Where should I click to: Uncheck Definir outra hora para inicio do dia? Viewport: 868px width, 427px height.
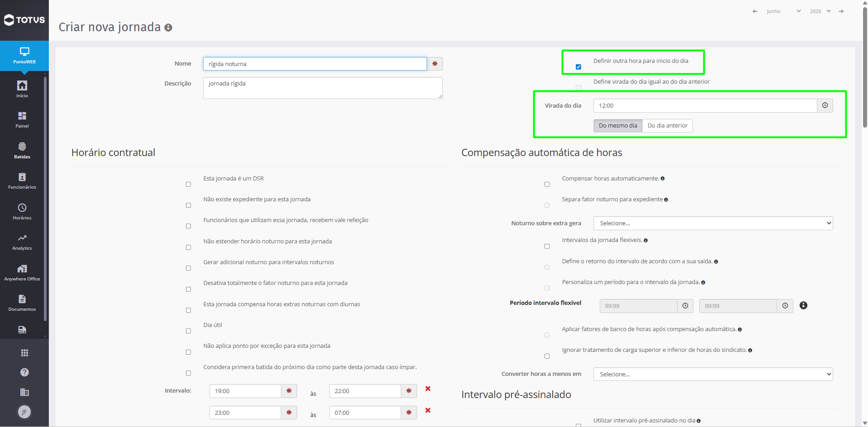579,67
